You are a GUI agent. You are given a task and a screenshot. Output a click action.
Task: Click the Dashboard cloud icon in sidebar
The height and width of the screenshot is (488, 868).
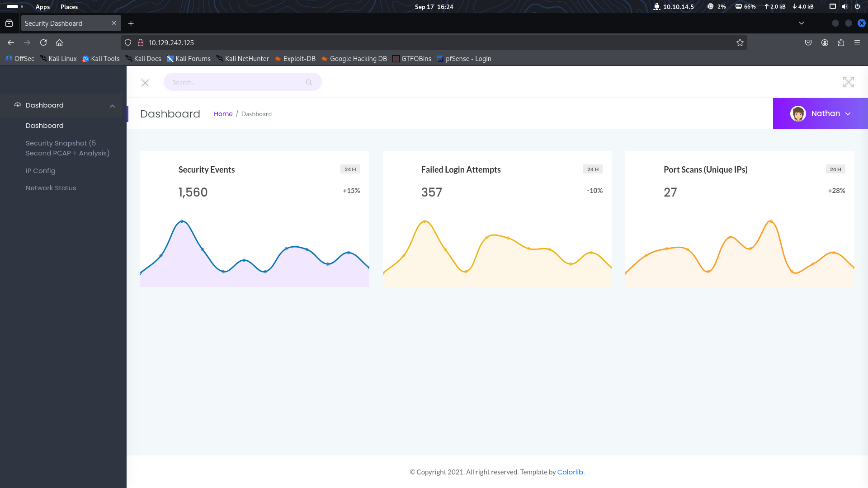pyautogui.click(x=17, y=104)
